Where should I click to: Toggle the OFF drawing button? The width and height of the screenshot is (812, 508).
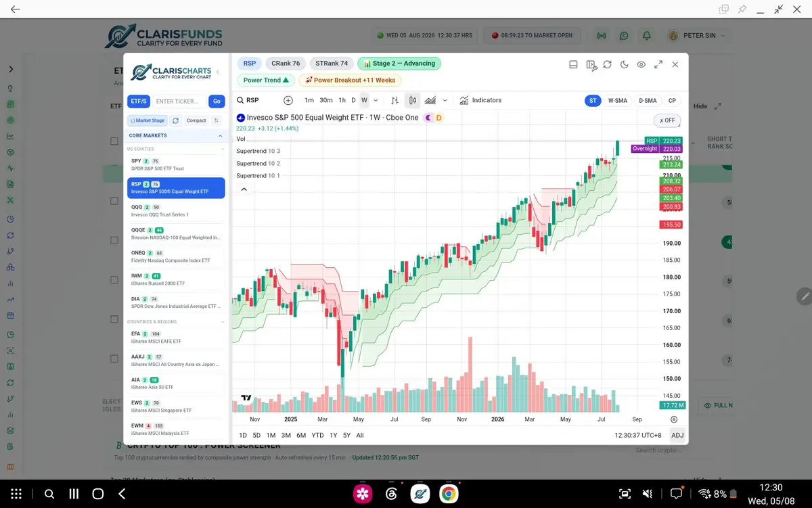667,120
